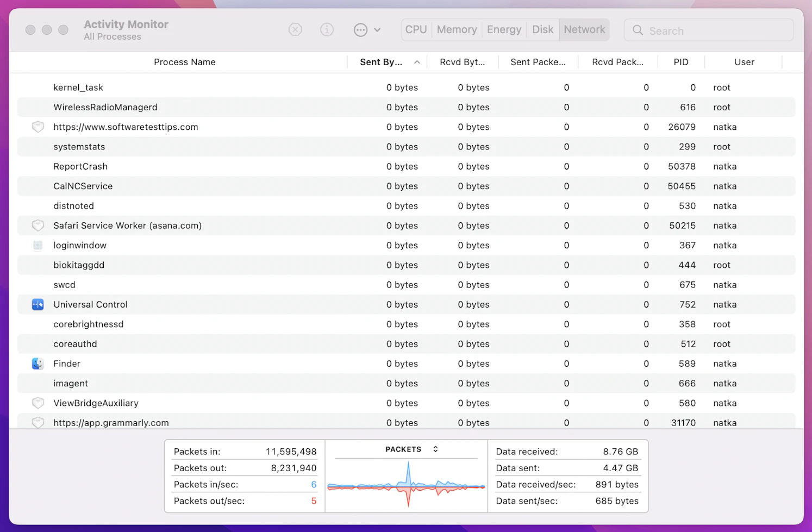The width and height of the screenshot is (812, 532).
Task: Click the shield icon beside ViewBridgeAuxiliary
Action: click(38, 403)
